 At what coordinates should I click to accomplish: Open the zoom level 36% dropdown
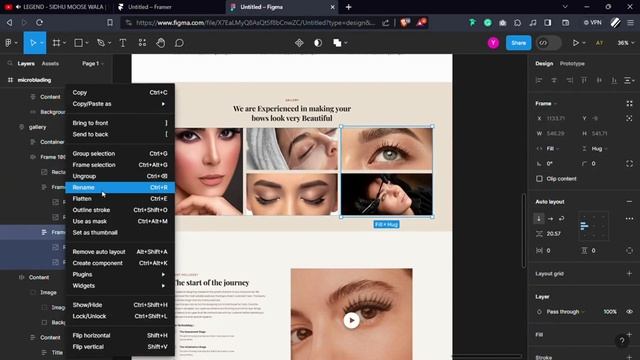click(625, 43)
